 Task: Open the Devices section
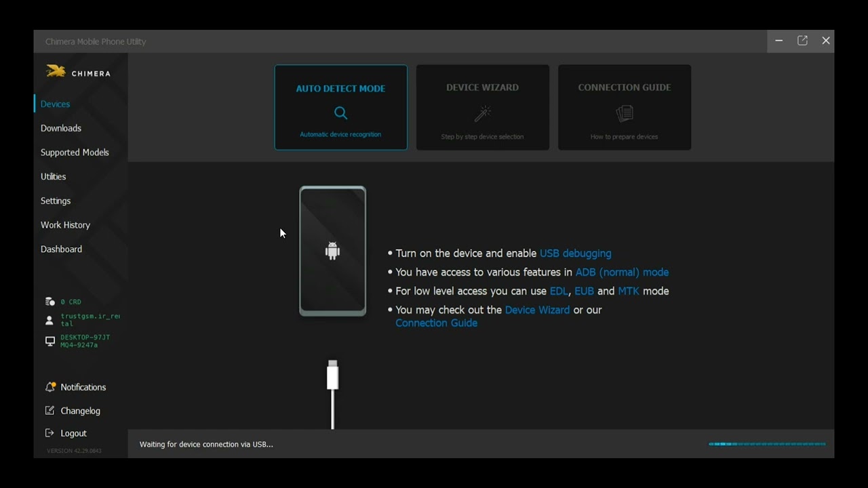pos(55,104)
